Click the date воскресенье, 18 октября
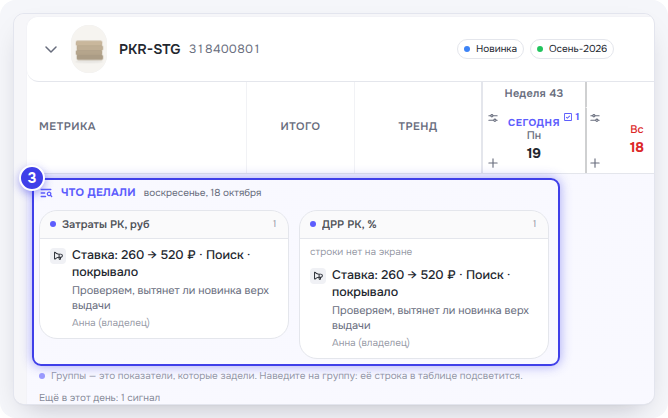The width and height of the screenshot is (668, 418). tap(202, 193)
